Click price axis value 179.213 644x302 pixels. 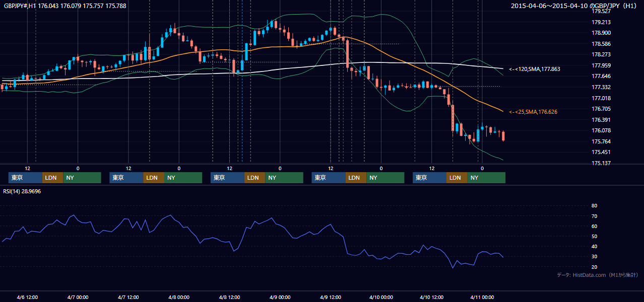tap(601, 22)
